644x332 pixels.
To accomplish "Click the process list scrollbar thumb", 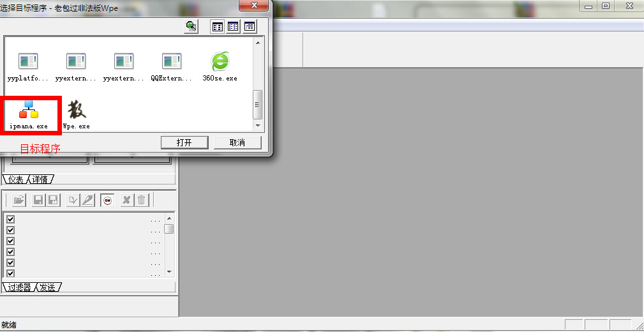I will click(258, 105).
